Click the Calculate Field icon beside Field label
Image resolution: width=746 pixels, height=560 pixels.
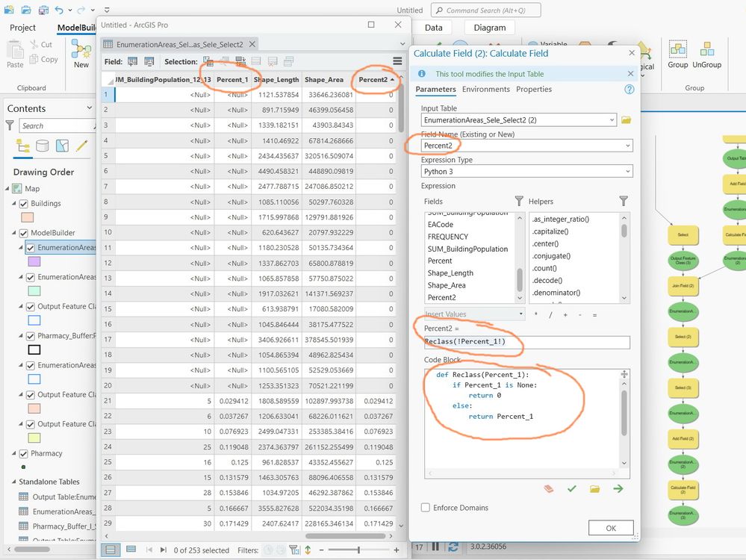pyautogui.click(x=149, y=61)
